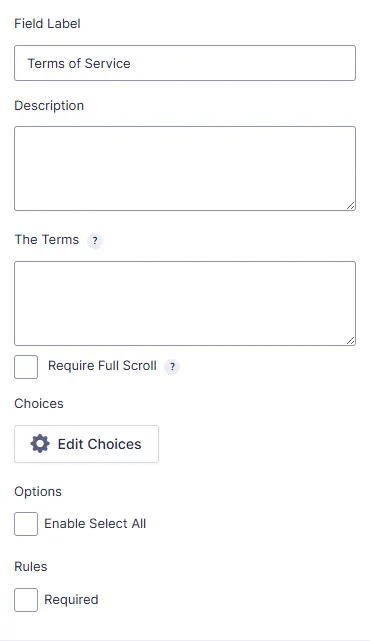Click the Choices section heading

coord(39,403)
